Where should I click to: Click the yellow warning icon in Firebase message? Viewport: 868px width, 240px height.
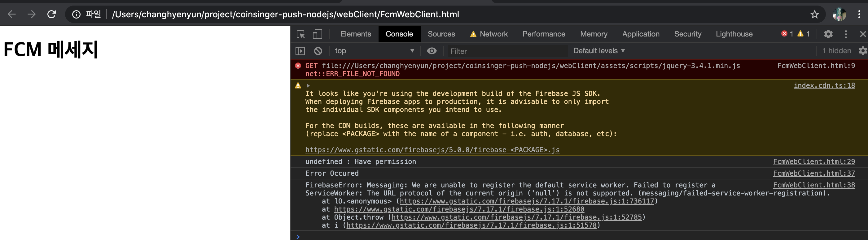298,85
